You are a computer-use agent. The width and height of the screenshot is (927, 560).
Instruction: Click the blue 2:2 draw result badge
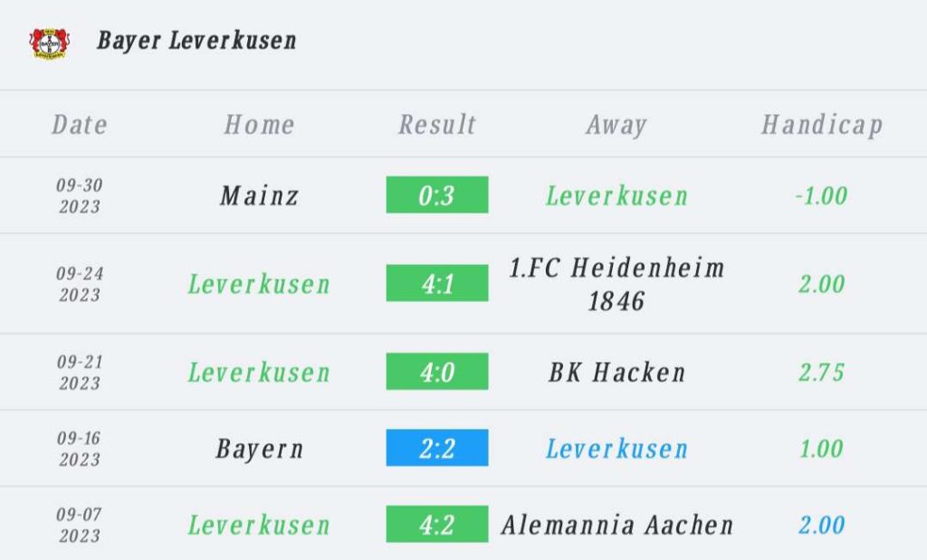click(x=437, y=448)
